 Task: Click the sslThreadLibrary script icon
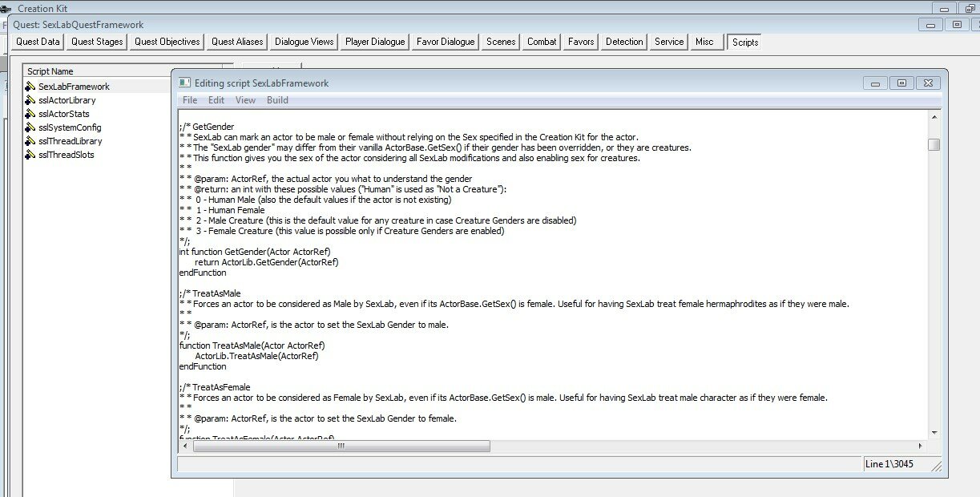(x=31, y=141)
